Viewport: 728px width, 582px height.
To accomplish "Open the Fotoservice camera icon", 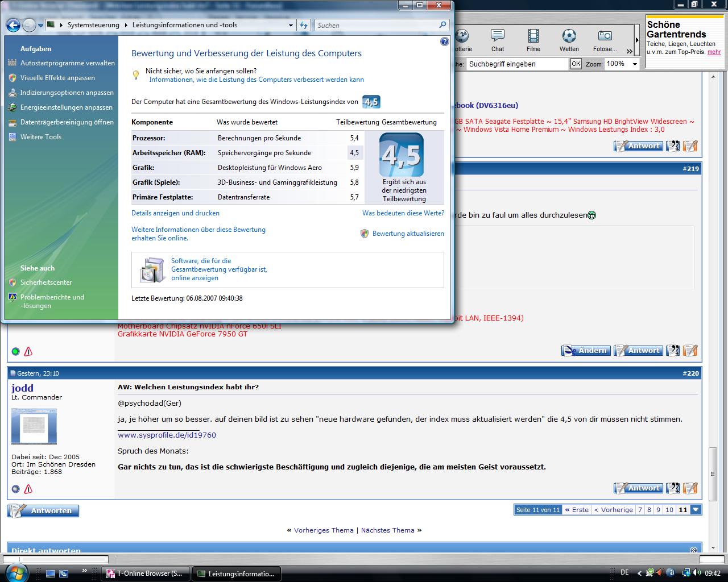I will click(605, 40).
